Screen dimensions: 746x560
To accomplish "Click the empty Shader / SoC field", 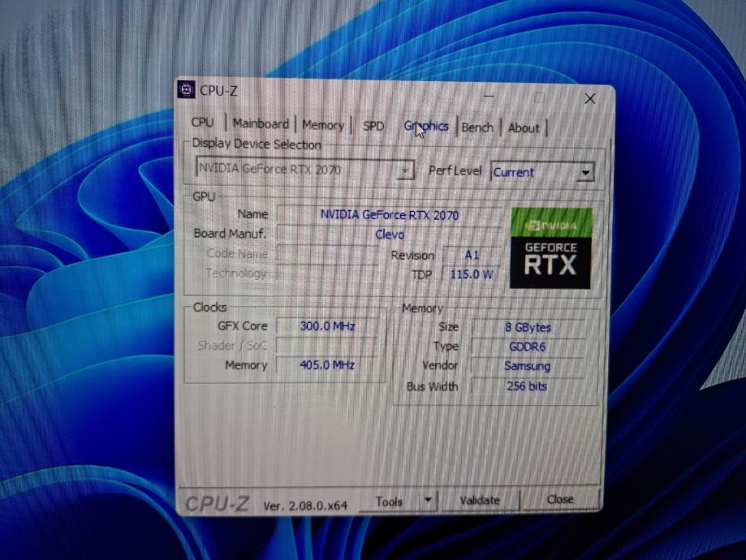I will (328, 346).
